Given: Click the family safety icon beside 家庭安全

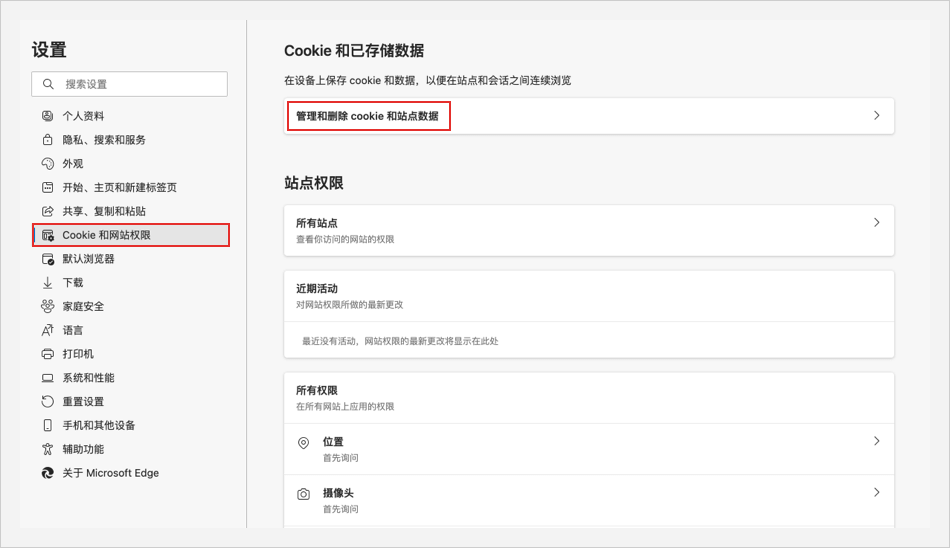Looking at the screenshot, I should click(47, 306).
